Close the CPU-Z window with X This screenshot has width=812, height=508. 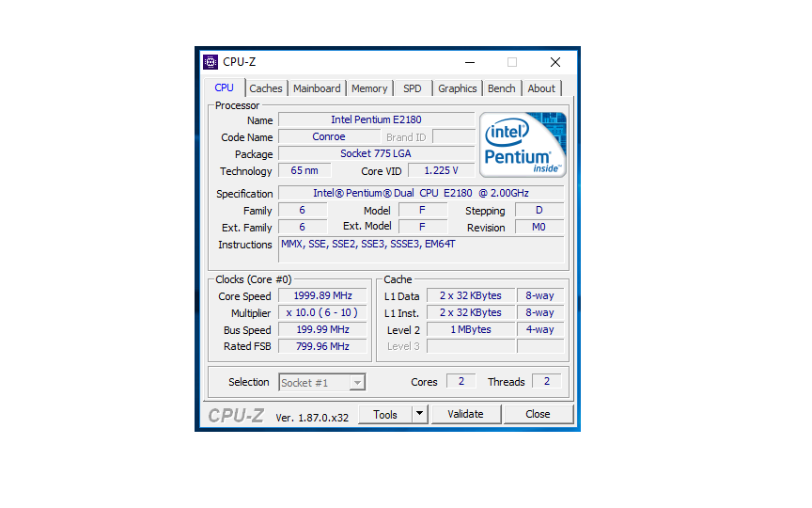pyautogui.click(x=555, y=62)
